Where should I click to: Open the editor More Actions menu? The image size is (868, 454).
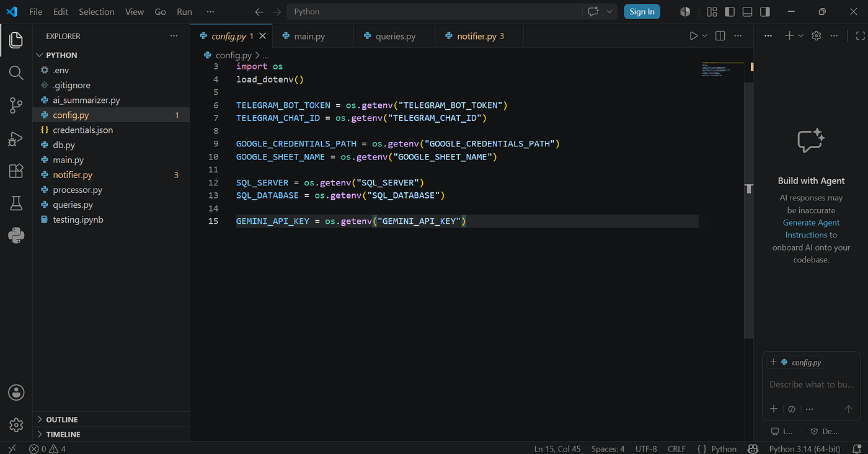[x=738, y=36]
